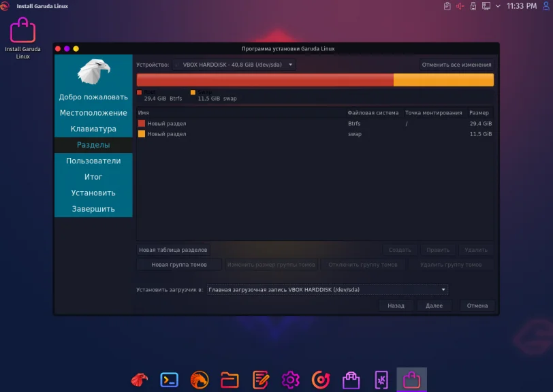Click the Garuda eagle icon in the dock
This screenshot has width=553, height=392.
point(140,380)
